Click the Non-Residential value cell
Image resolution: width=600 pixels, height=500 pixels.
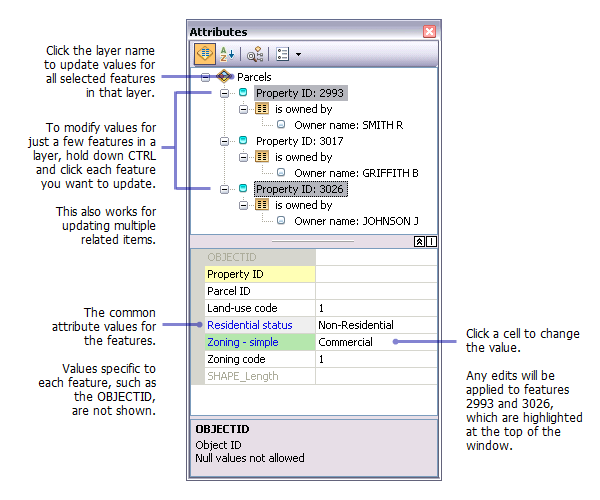tap(377, 325)
